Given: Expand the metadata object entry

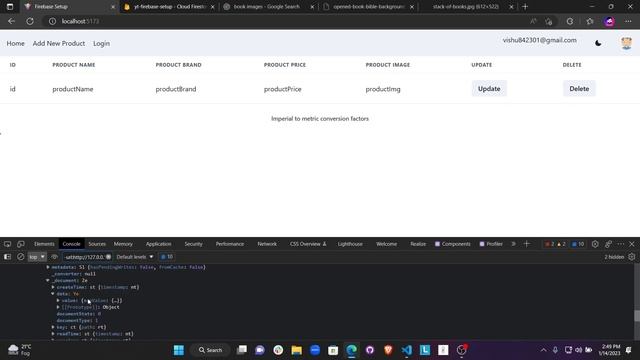Looking at the screenshot, I should pyautogui.click(x=48, y=267).
